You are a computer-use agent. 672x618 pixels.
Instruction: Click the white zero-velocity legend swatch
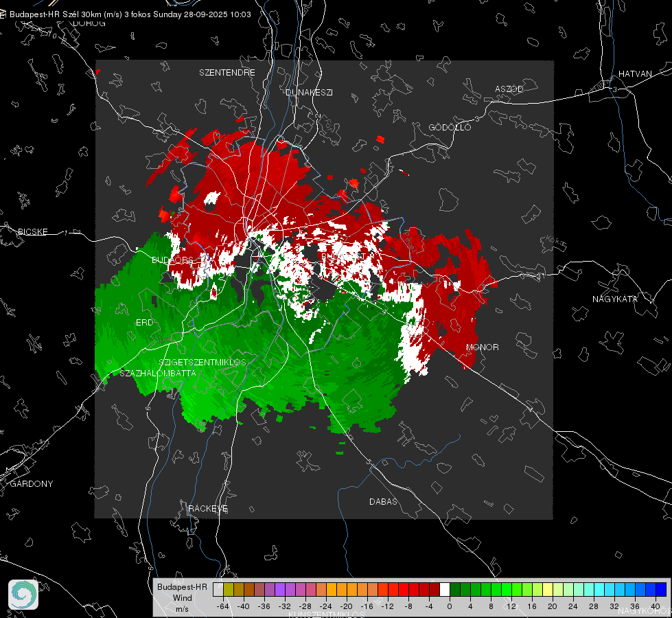445,590
